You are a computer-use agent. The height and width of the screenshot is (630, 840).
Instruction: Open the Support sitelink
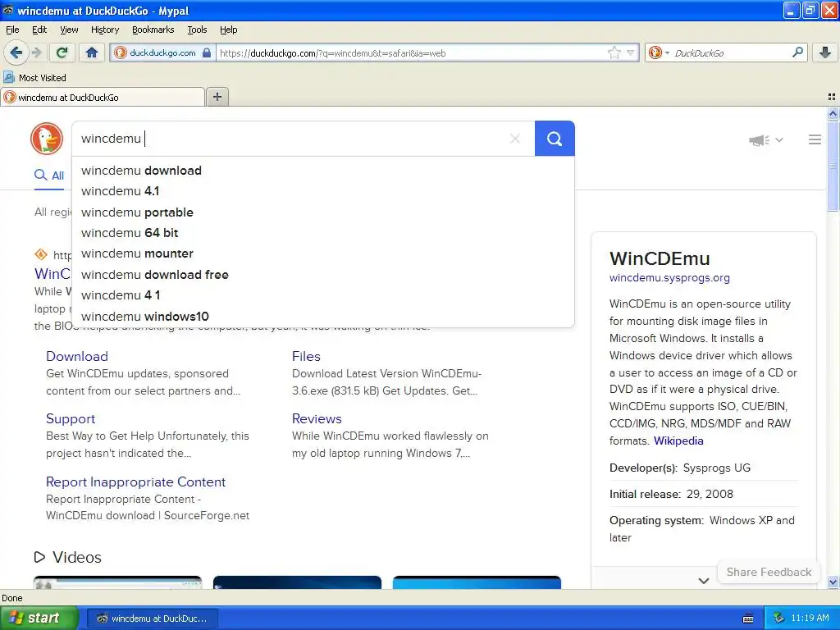(x=71, y=419)
